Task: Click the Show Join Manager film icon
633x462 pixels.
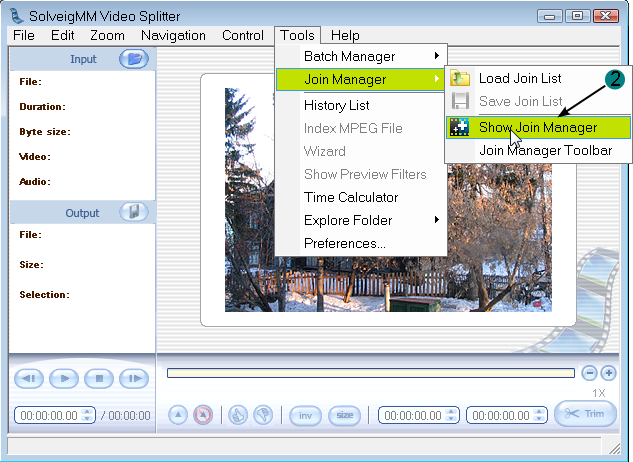Action: [x=460, y=127]
